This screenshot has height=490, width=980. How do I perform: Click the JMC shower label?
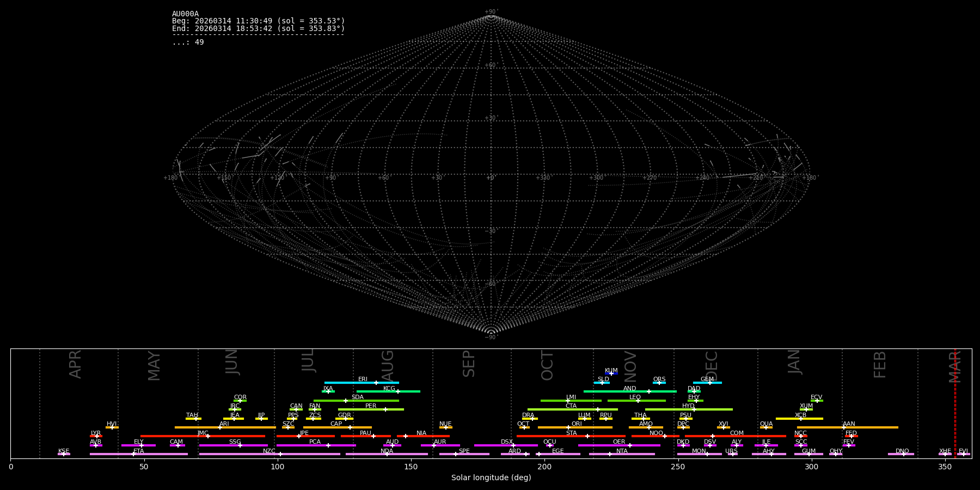tap(203, 433)
